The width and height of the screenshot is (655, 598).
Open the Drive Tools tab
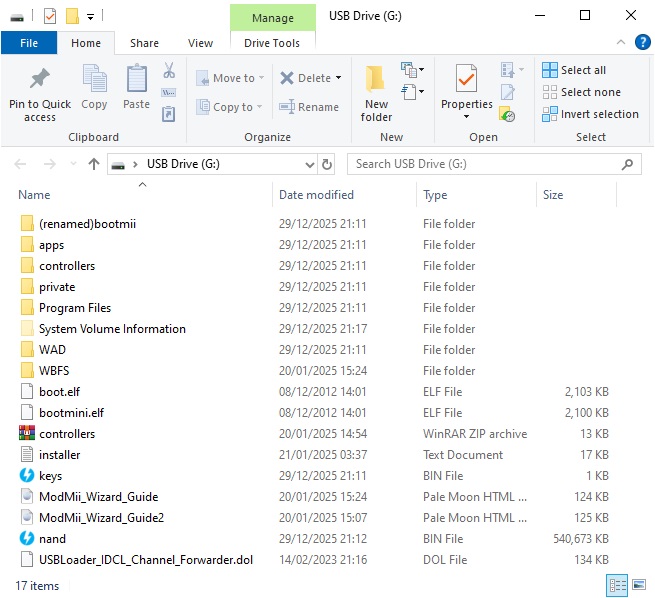tap(272, 43)
